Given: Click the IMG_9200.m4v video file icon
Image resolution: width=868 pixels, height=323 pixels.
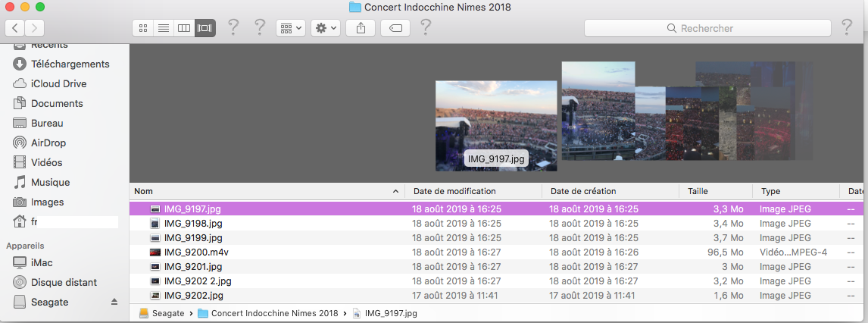Looking at the screenshot, I should pyautogui.click(x=155, y=252).
